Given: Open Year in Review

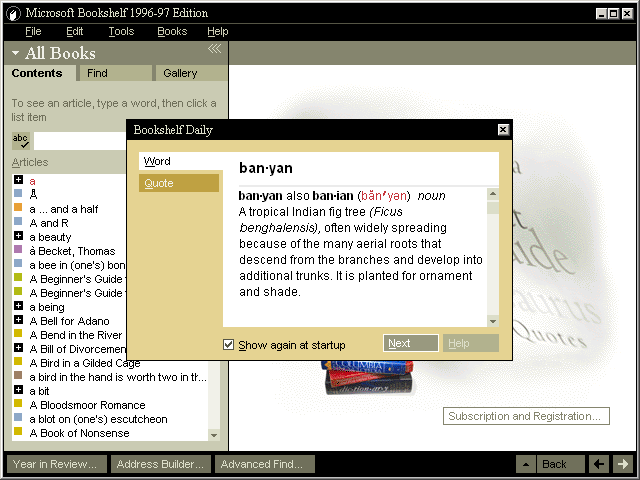Looking at the screenshot, I should (x=57, y=464).
